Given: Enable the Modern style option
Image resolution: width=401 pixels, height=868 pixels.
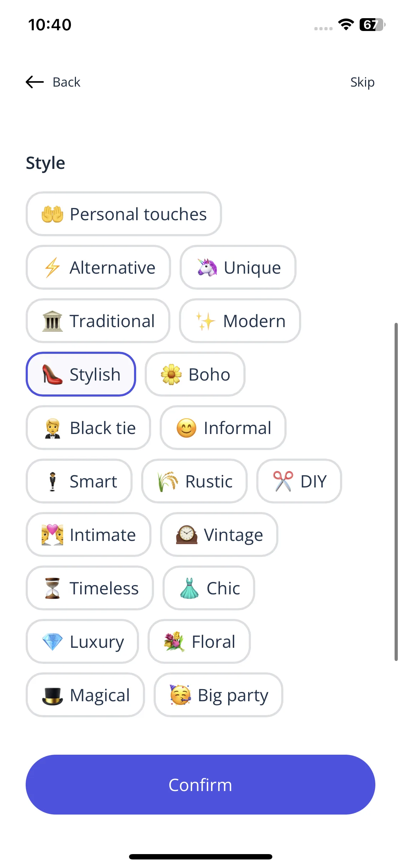Looking at the screenshot, I should pyautogui.click(x=240, y=321).
